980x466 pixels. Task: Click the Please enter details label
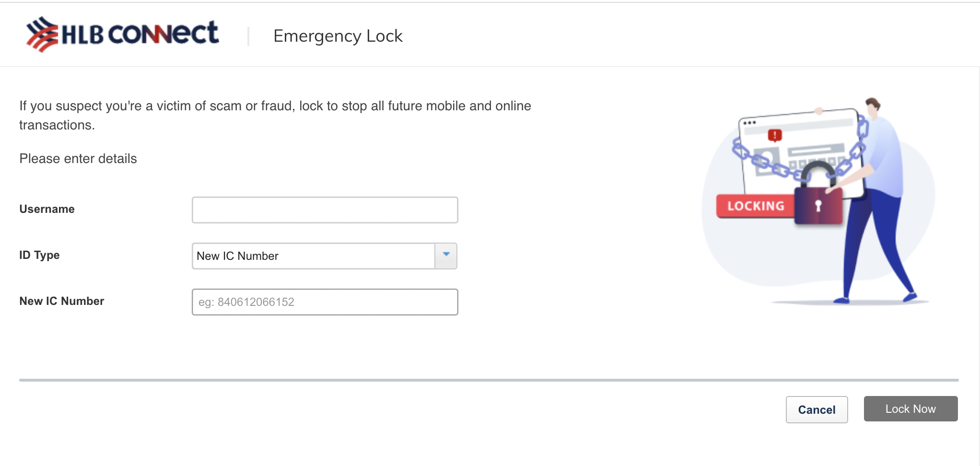[78, 158]
